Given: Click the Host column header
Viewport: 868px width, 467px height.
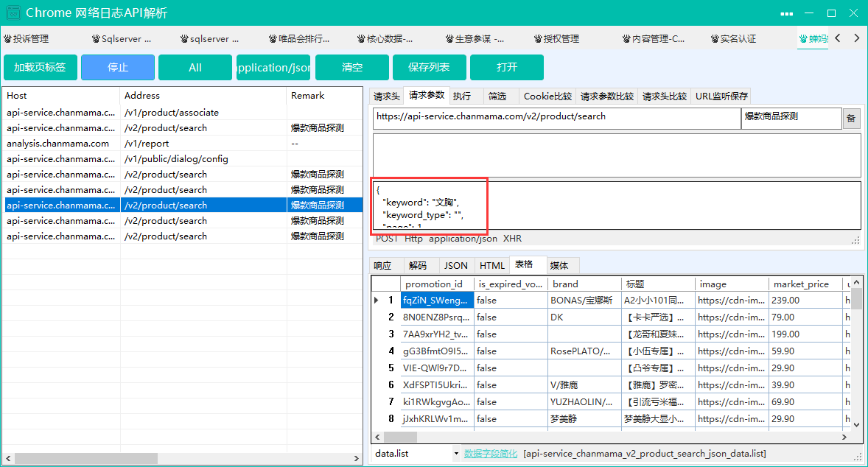Looking at the screenshot, I should [x=61, y=96].
